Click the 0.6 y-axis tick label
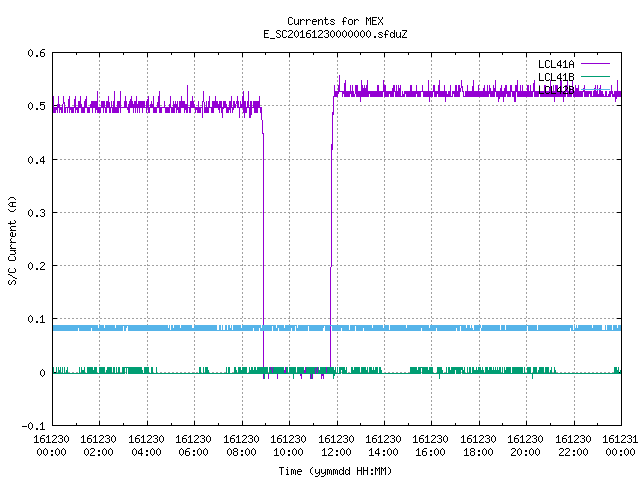 pyautogui.click(x=36, y=53)
